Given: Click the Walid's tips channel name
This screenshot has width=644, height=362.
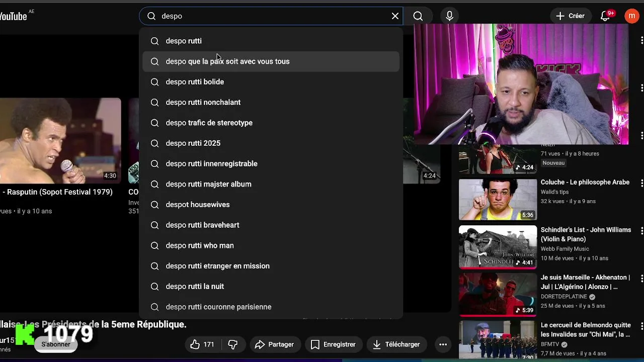Looking at the screenshot, I should coord(554,192).
